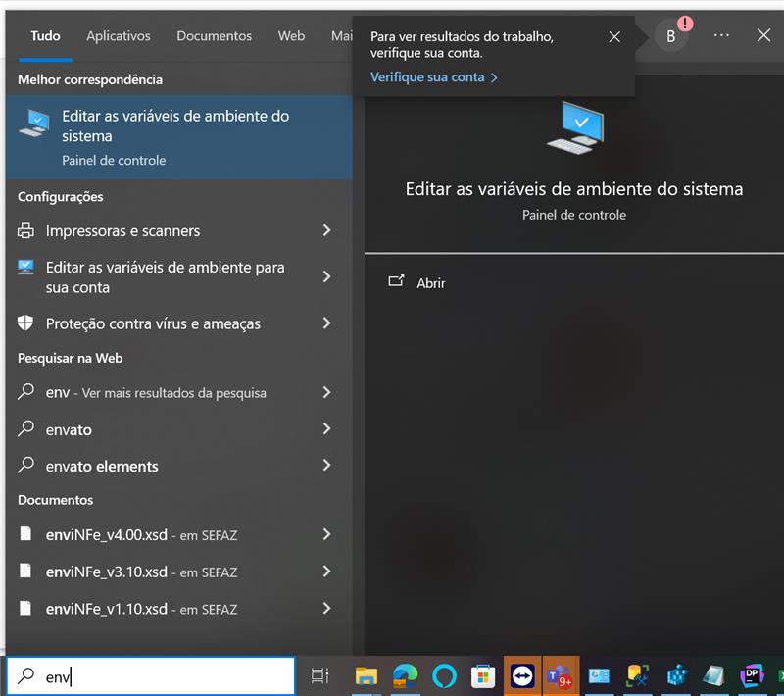Close the search panel

click(763, 35)
